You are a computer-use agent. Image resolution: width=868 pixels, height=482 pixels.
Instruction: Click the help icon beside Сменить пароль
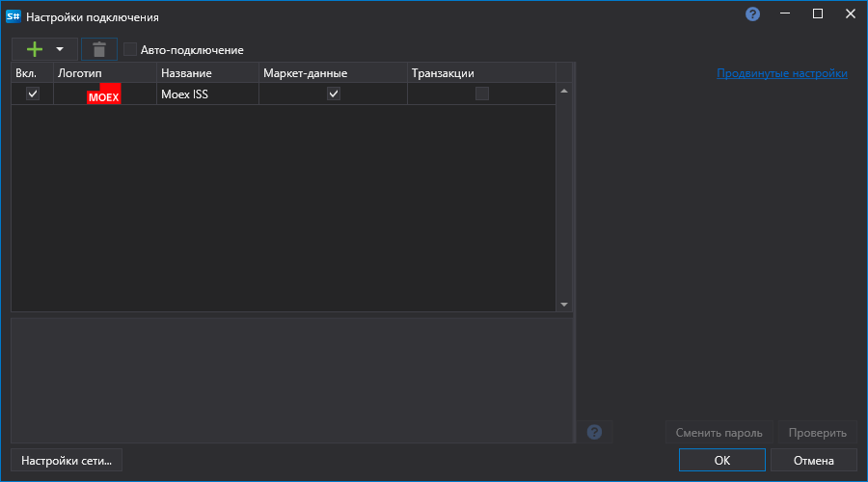click(x=594, y=432)
